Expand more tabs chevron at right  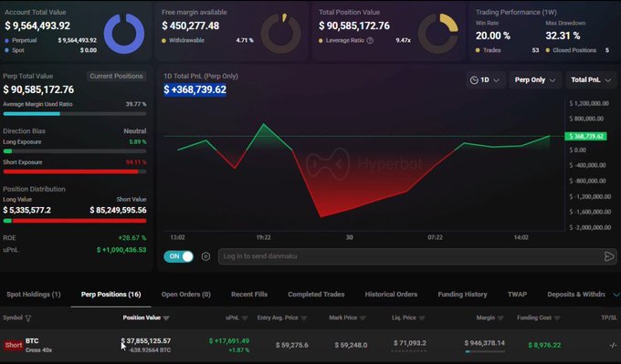616,295
